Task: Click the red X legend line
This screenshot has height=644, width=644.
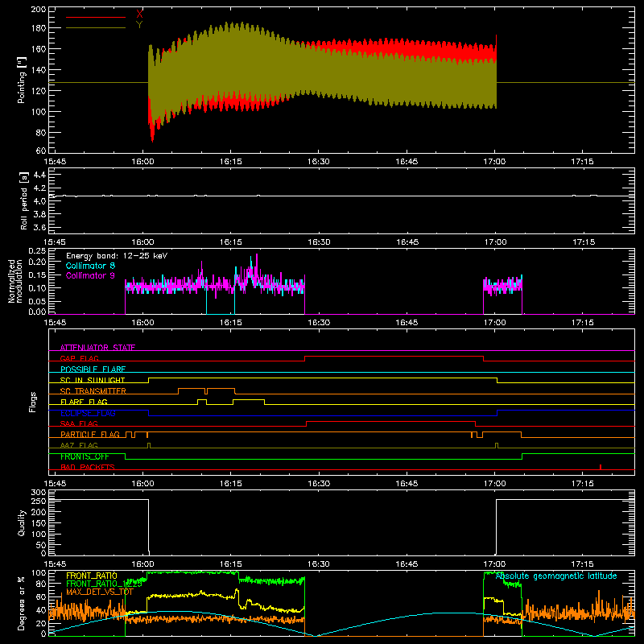Action: [96, 17]
